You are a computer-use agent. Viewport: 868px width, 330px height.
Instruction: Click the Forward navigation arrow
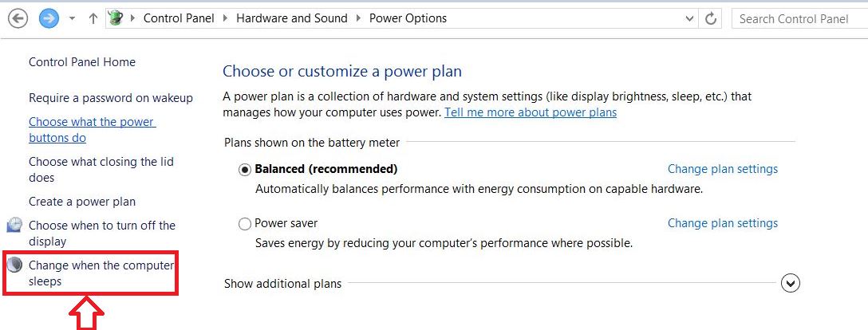(x=49, y=18)
